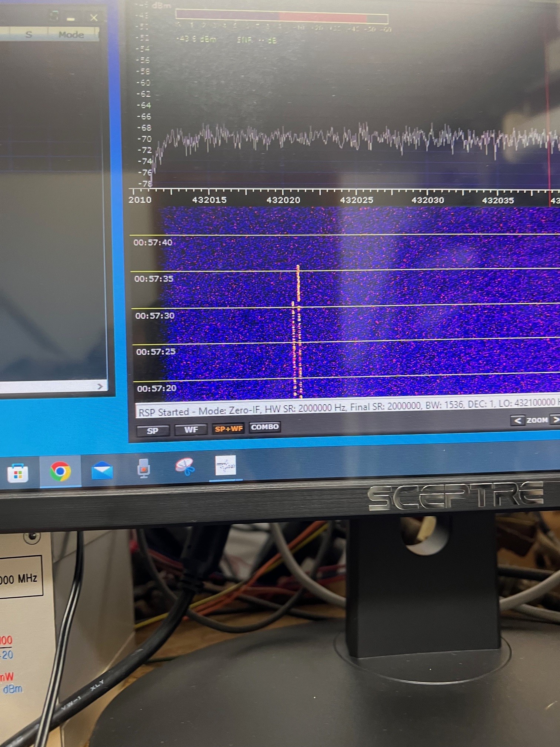This screenshot has height=747, width=560.
Task: Select the SP+WF display mode
Action: point(229,428)
